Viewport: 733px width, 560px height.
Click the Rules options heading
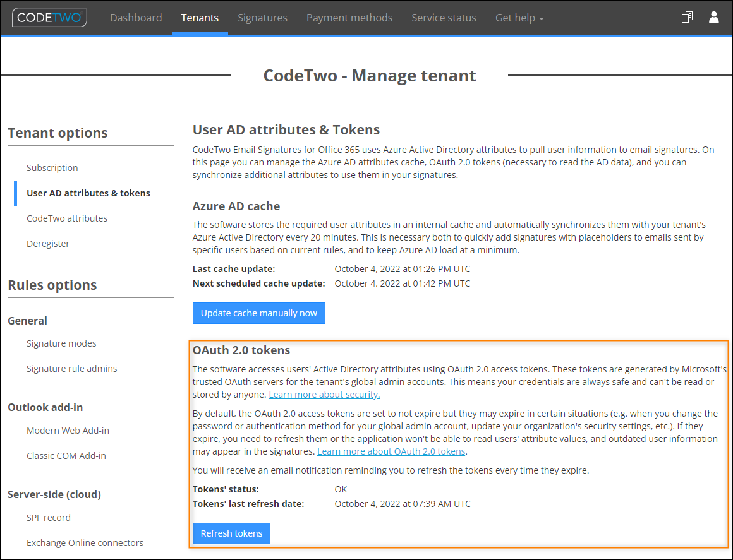[52, 285]
